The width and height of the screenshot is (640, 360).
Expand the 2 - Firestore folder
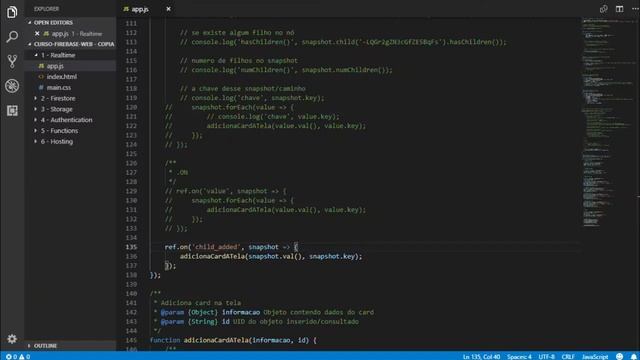58,98
